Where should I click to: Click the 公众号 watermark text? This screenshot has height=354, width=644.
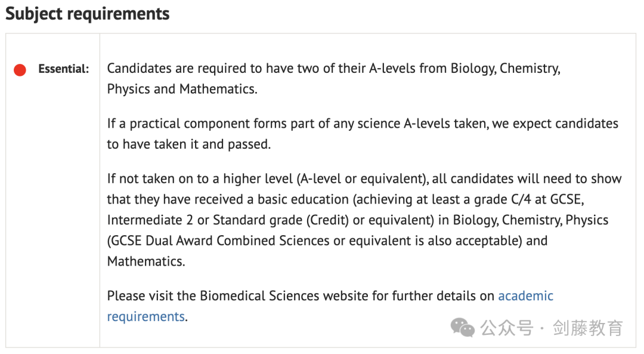[x=507, y=328]
